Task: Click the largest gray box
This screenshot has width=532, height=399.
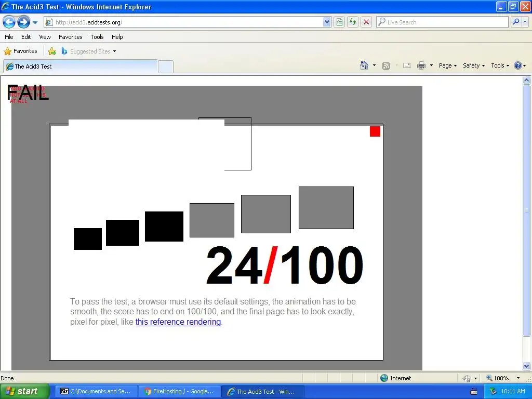Action: click(x=326, y=208)
